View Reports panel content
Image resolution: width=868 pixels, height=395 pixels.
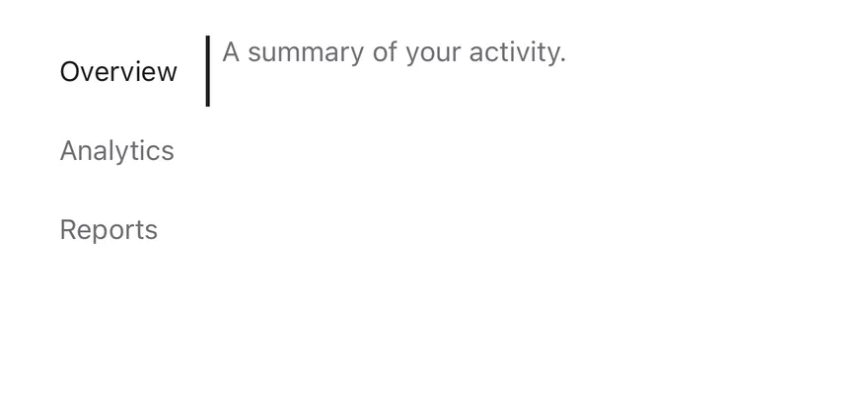[x=108, y=229]
